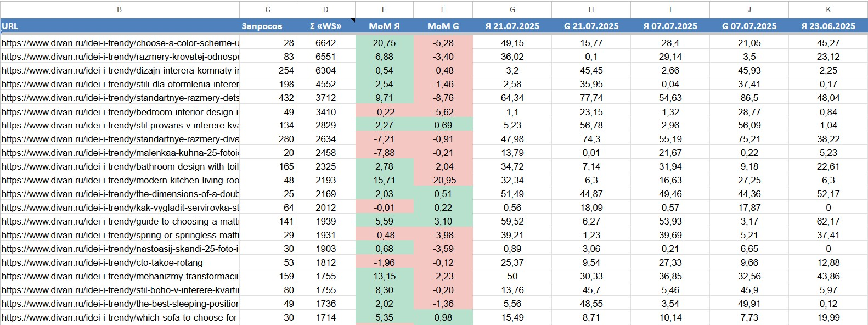
Task: Click column K header letter
Action: click(828, 9)
